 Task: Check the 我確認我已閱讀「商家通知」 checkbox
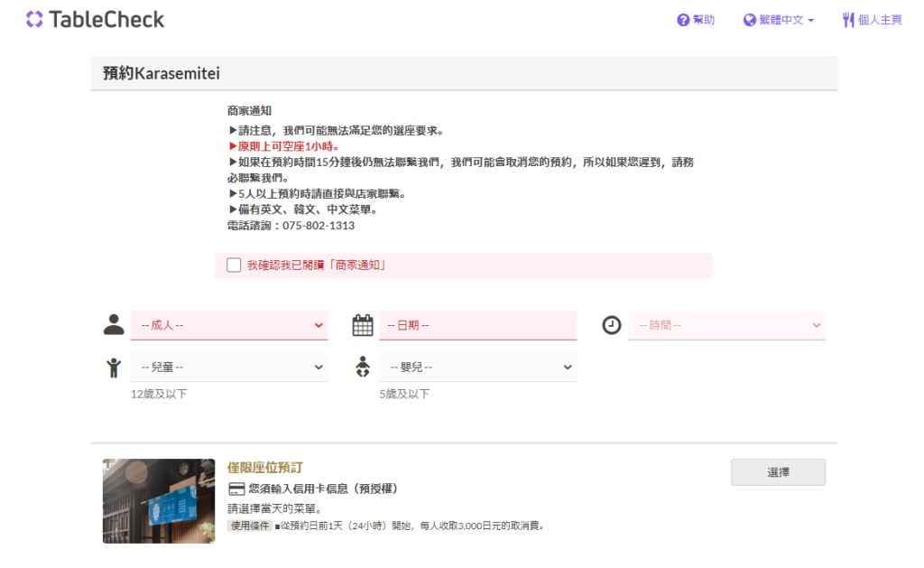[x=234, y=265]
